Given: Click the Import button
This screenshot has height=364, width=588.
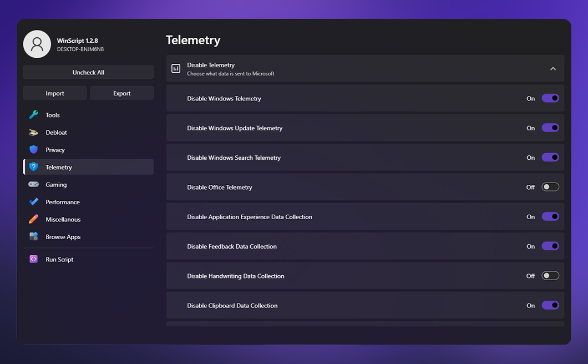Looking at the screenshot, I should (55, 93).
